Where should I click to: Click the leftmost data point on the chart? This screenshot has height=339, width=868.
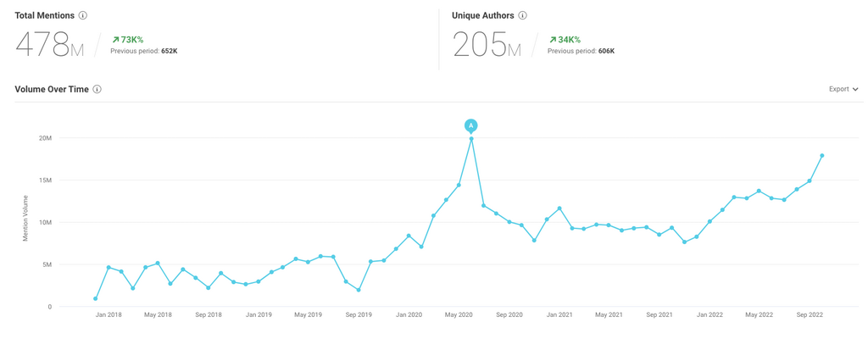tap(96, 298)
